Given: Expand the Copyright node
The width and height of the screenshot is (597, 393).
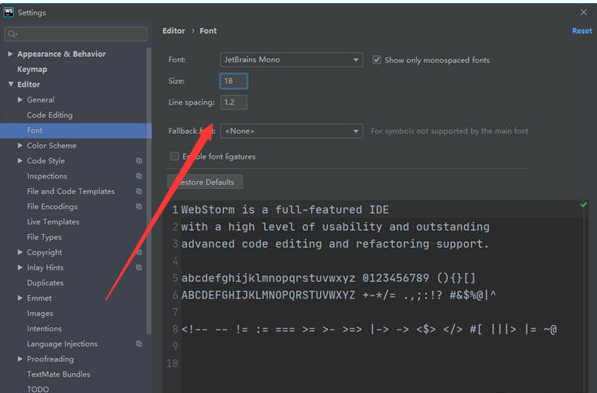Looking at the screenshot, I should 20,252.
